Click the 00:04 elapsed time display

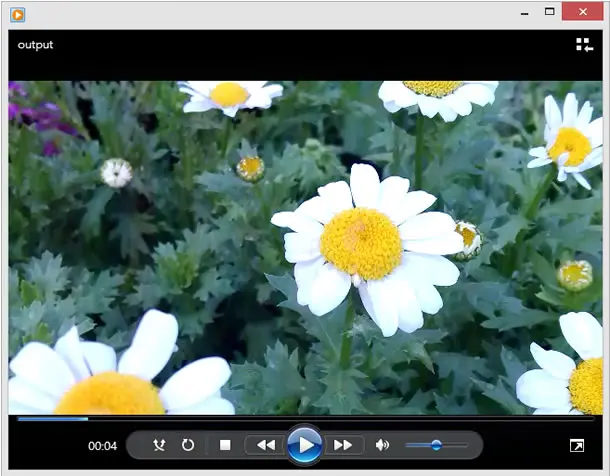click(102, 446)
